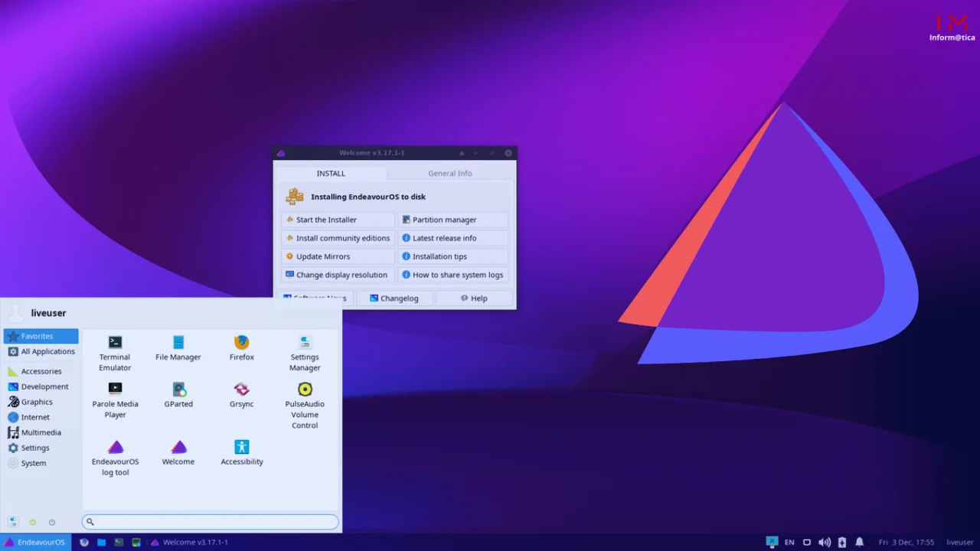Open the volume speaker tray icon
This screenshot has height=551, width=980.
click(x=825, y=542)
